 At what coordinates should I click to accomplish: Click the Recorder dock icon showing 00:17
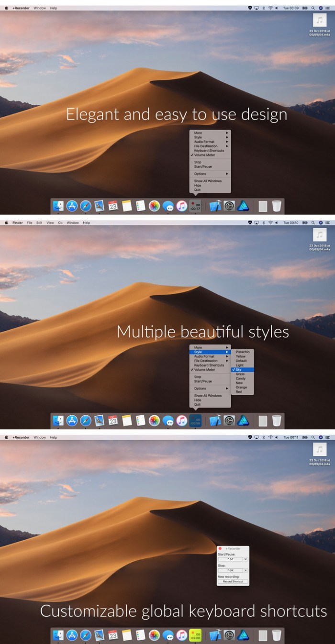pos(195,206)
